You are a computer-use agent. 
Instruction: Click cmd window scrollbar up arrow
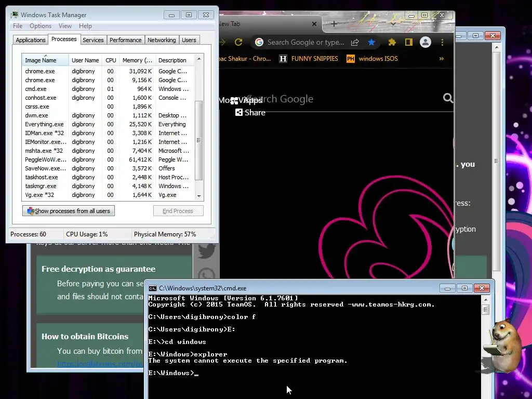(x=486, y=300)
